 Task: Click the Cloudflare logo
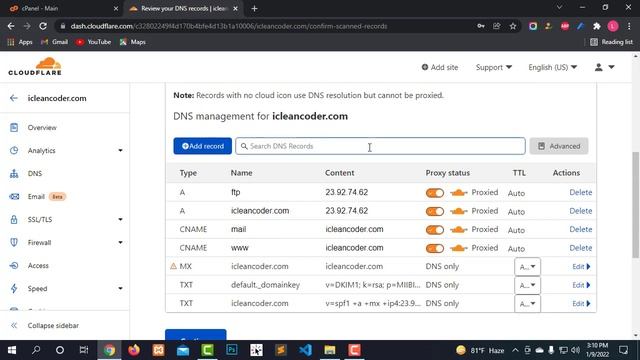[35, 67]
